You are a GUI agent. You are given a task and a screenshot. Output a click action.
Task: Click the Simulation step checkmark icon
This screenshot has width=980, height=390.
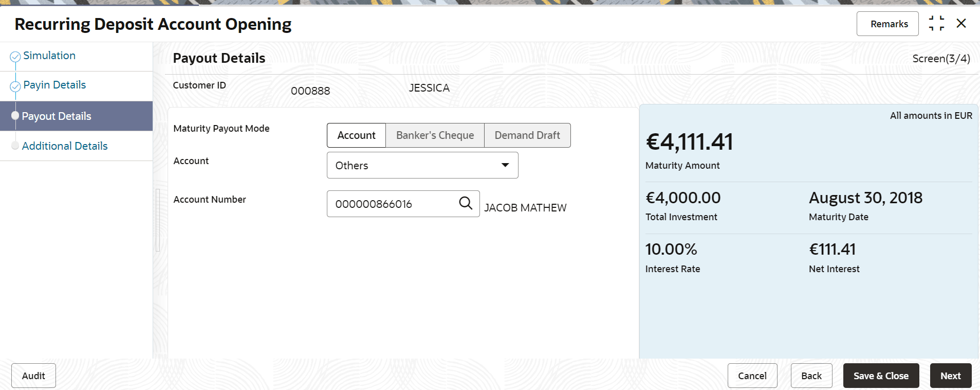click(x=15, y=56)
